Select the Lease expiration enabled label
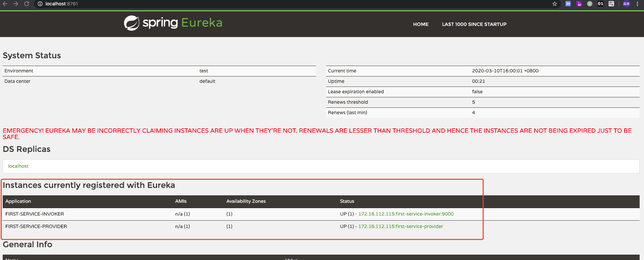This screenshot has width=644, height=260. [x=356, y=92]
